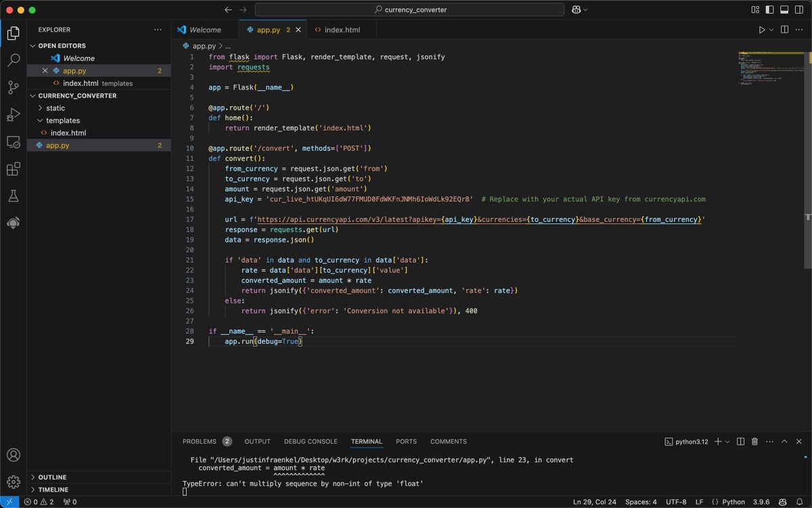This screenshot has width=812, height=508.
Task: Click Copilot status icon in status bar
Action: click(782, 502)
